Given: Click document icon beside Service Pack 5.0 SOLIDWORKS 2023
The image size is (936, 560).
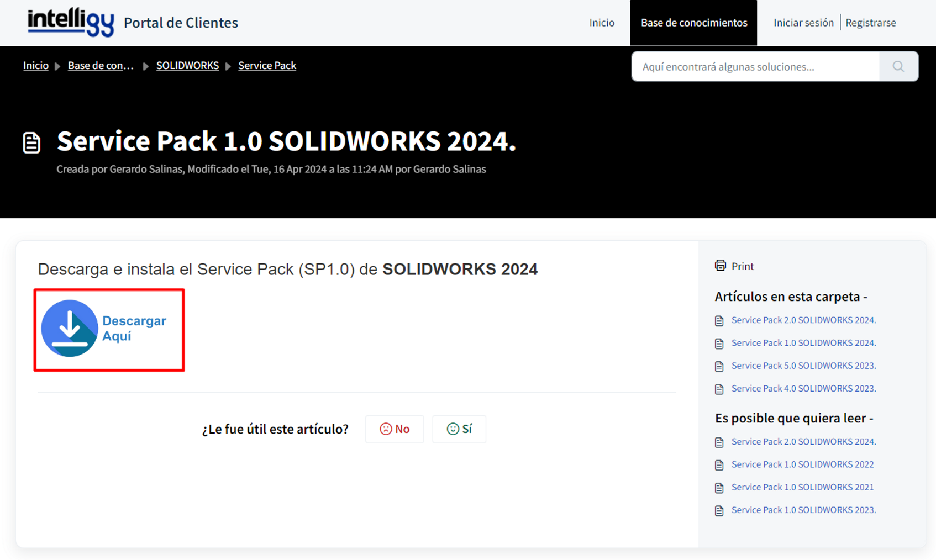Looking at the screenshot, I should (719, 366).
